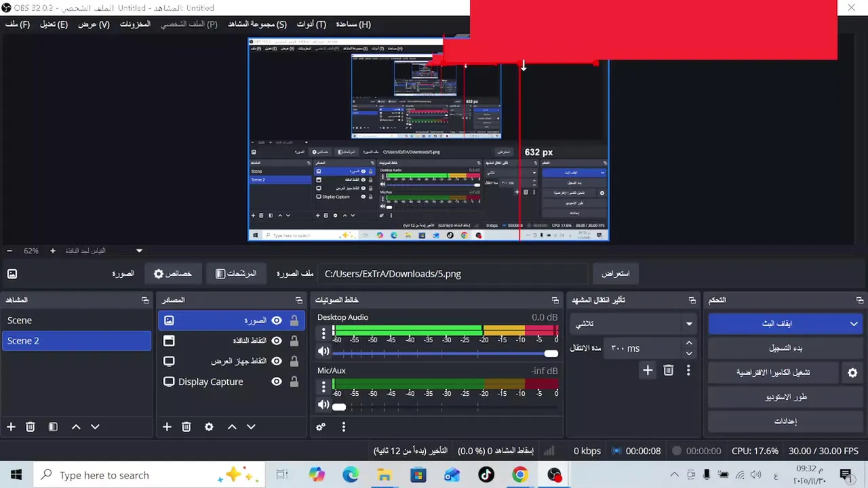Viewport: 868px width, 488px height.
Task: Open virtual camera settings gear icon
Action: pyautogui.click(x=852, y=373)
